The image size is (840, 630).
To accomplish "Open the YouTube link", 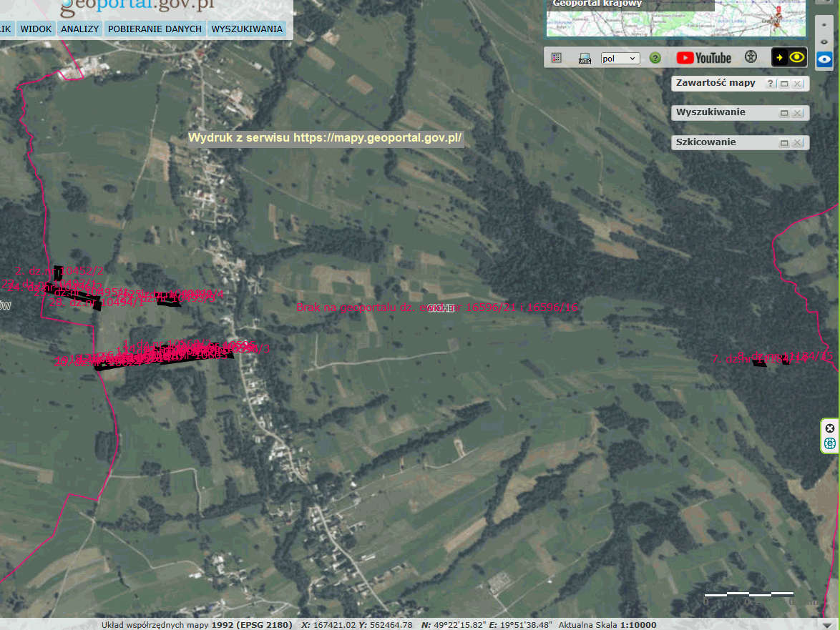I will pyautogui.click(x=704, y=58).
